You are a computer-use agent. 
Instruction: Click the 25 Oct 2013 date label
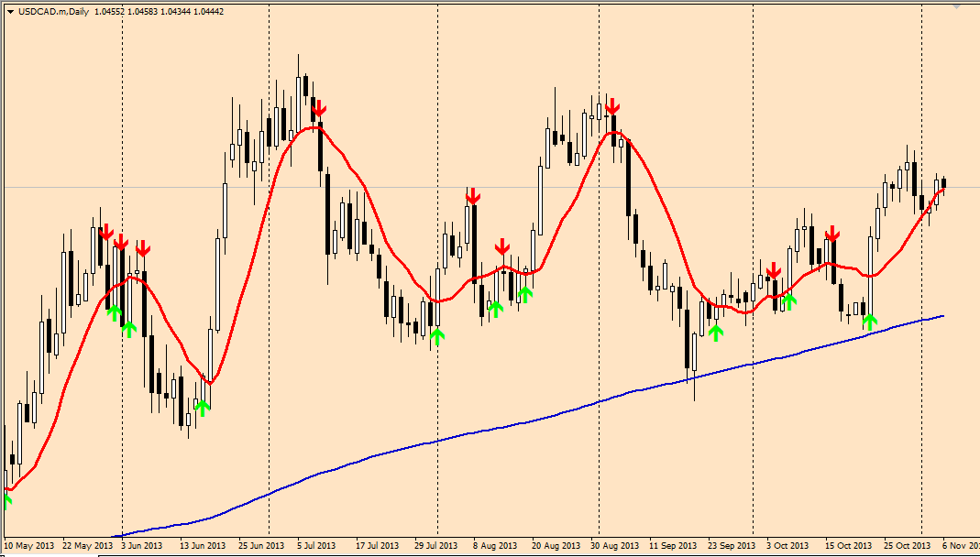[x=908, y=545]
